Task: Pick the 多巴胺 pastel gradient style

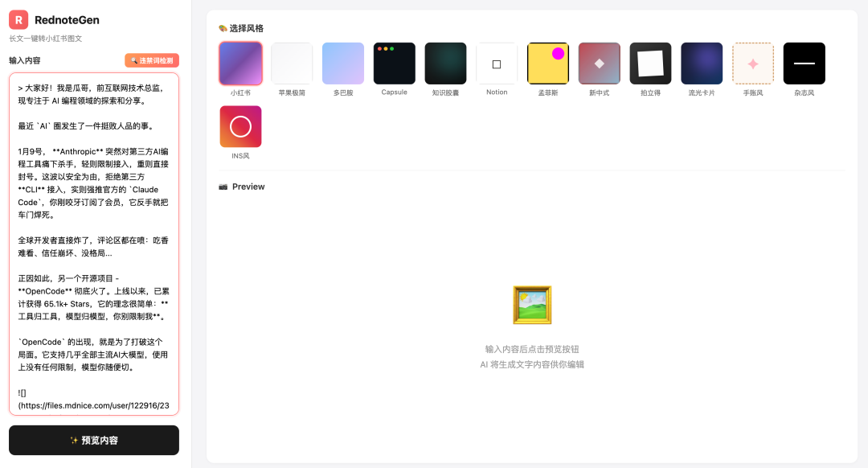Action: (x=343, y=64)
